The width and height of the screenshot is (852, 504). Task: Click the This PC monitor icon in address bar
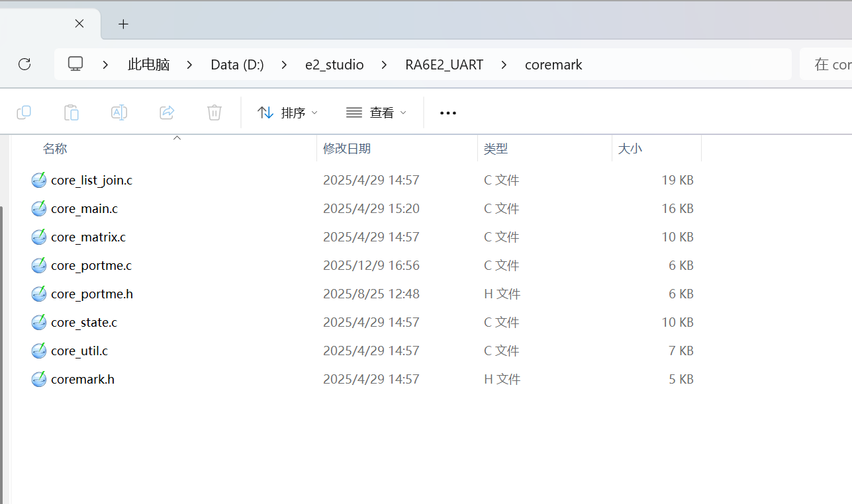[x=75, y=64]
